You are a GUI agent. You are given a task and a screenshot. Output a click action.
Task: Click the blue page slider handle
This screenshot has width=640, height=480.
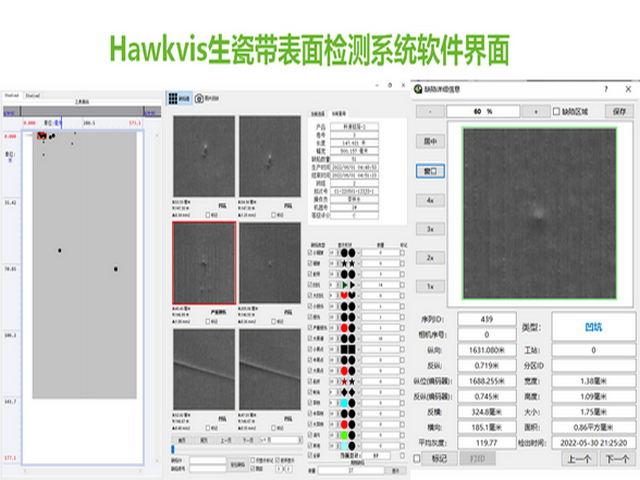coord(173,449)
